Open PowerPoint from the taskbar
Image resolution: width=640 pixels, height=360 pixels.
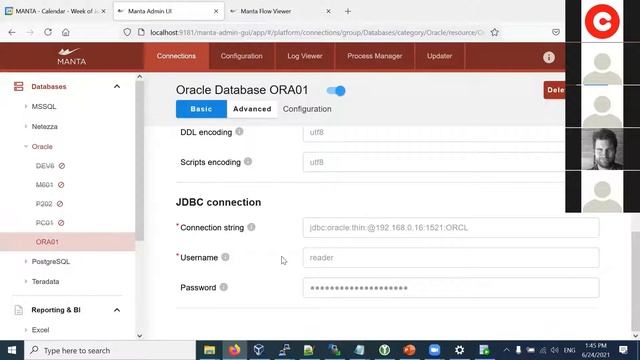[409, 350]
